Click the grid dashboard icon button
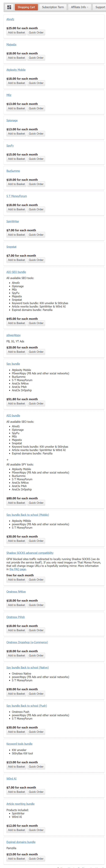 pos(9,7)
